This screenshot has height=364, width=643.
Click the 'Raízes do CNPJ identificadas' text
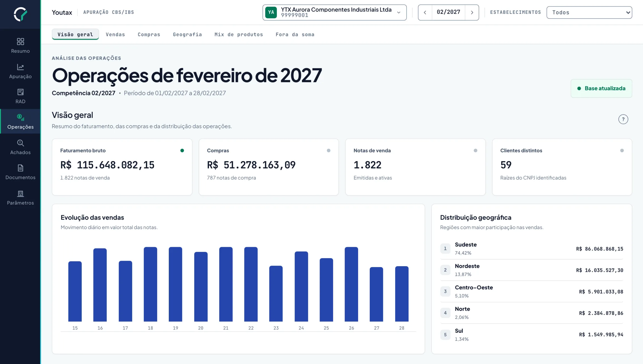tap(533, 178)
